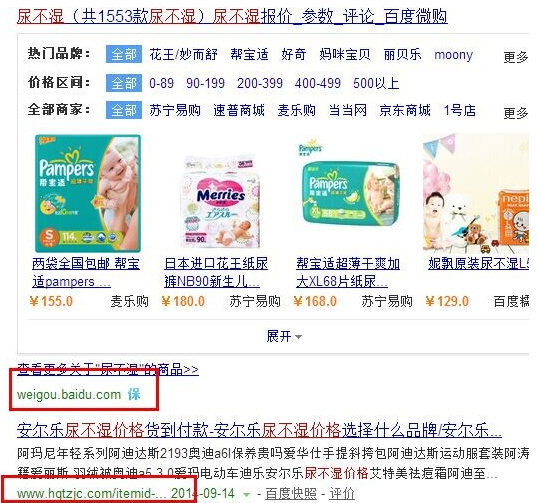Screen dimensions: 537x503
Task: Open 查看更多关于尿不湿的商品 link
Action: coord(108,369)
